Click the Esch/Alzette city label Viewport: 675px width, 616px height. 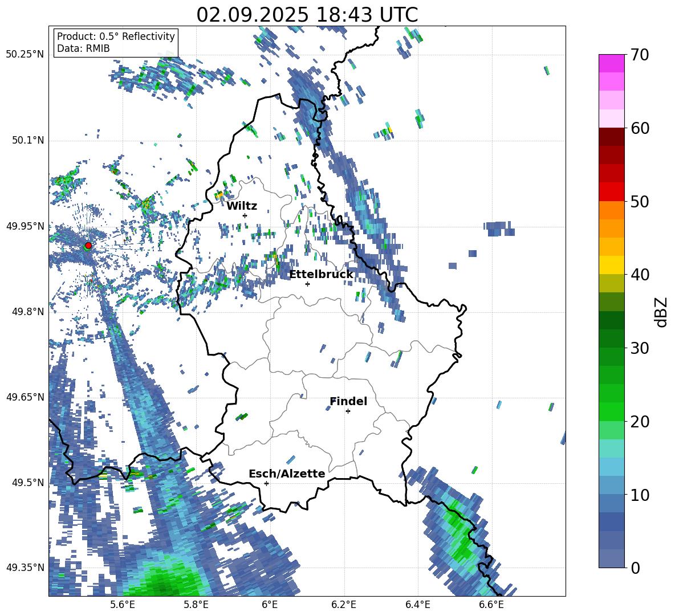[x=287, y=474]
